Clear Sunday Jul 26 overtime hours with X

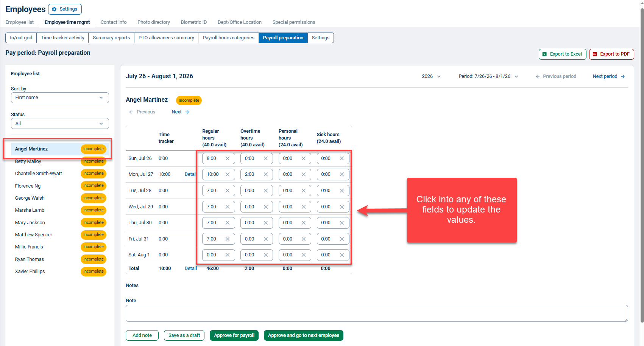click(266, 158)
